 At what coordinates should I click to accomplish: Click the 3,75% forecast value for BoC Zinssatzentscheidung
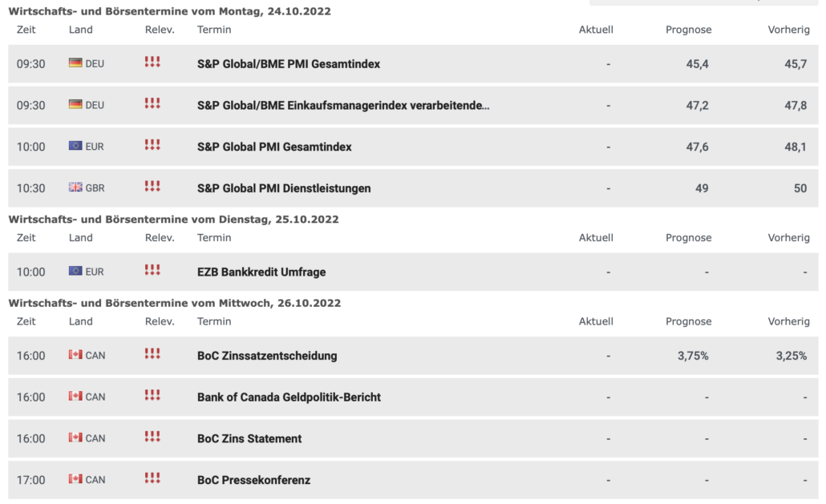click(693, 356)
